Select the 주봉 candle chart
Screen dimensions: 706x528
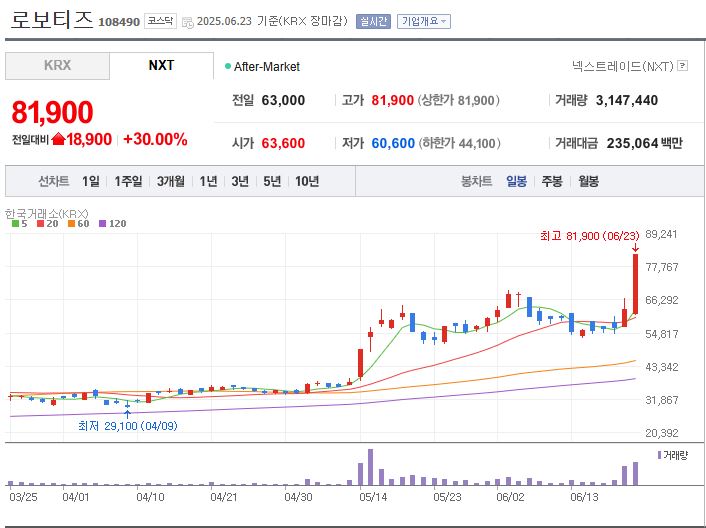point(552,181)
